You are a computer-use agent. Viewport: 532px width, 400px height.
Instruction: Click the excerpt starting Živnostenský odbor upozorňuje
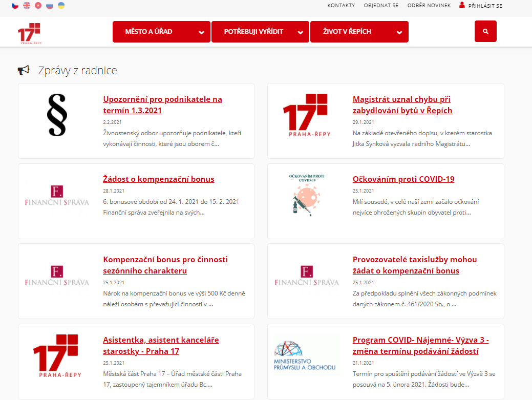click(172, 138)
